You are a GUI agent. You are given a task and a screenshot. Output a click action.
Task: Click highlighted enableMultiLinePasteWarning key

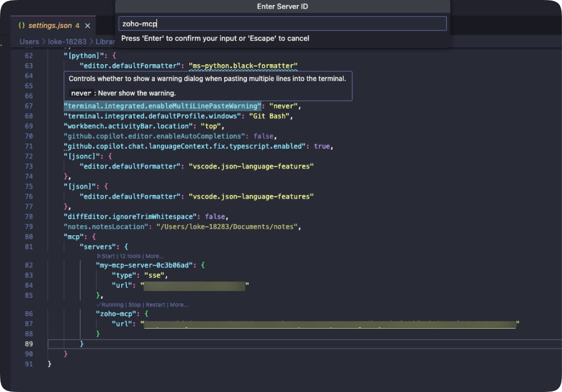(x=162, y=106)
